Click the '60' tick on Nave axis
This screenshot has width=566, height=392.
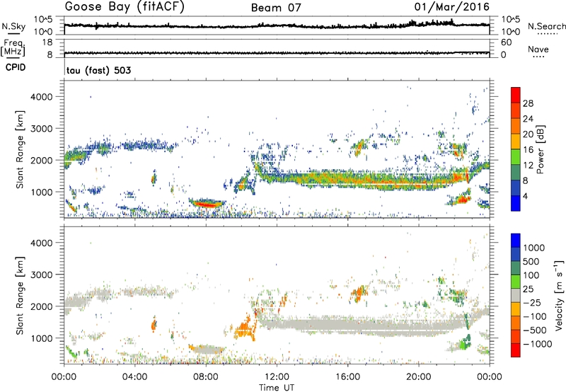pos(507,42)
